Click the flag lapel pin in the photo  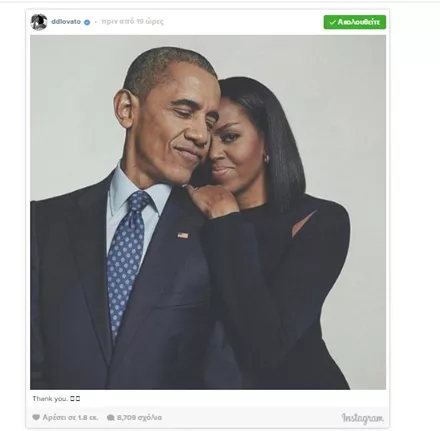183,235
